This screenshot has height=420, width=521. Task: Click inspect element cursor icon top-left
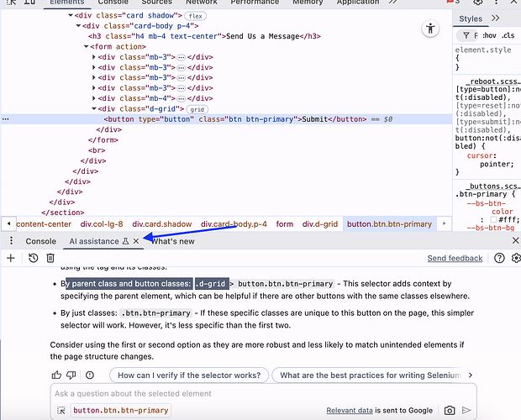point(11,2)
